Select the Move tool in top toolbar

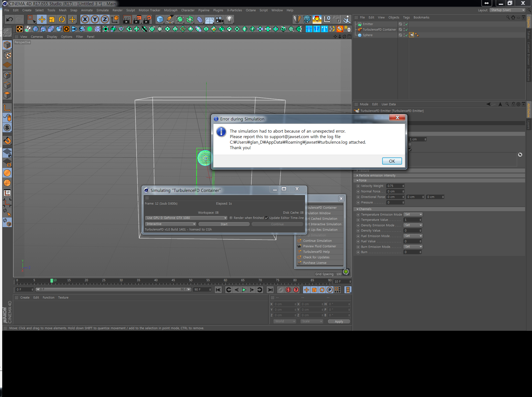click(x=42, y=19)
